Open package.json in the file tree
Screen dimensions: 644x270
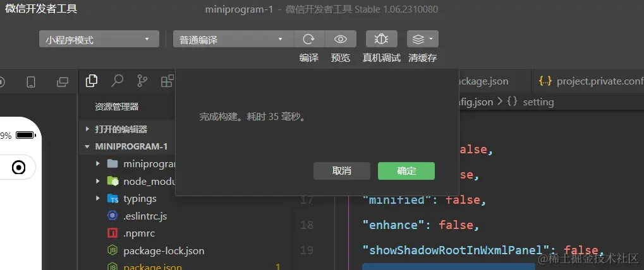click(x=152, y=267)
